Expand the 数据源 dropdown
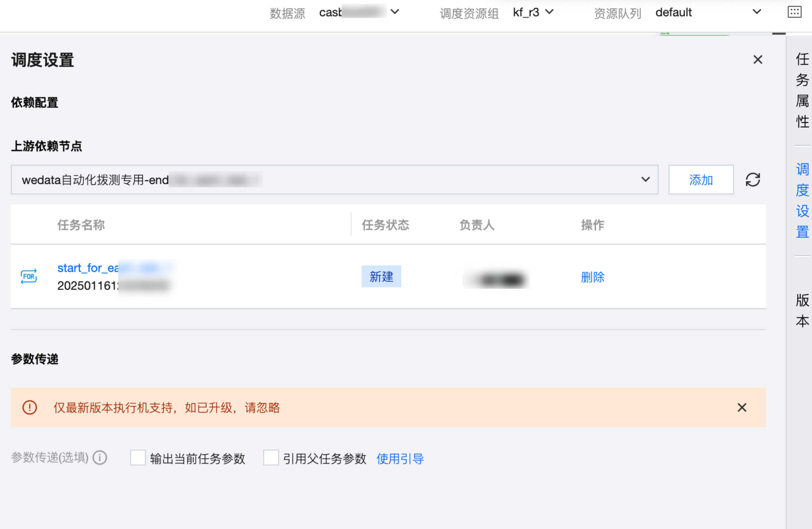This screenshot has width=812, height=529. pos(395,12)
